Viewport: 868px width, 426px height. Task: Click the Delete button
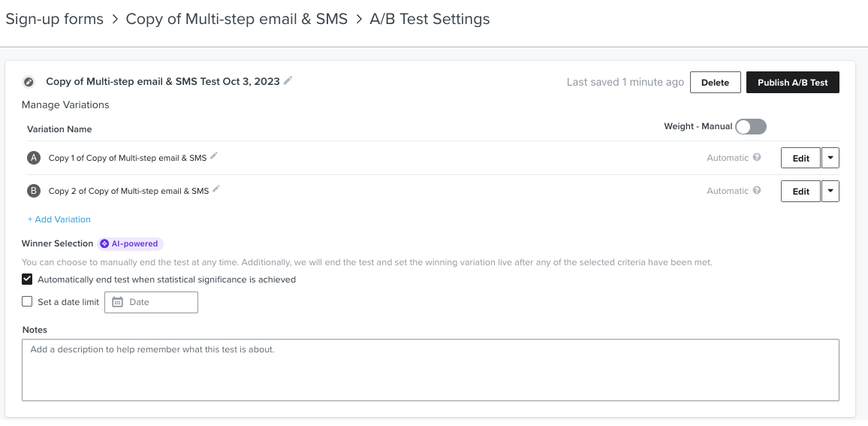pyautogui.click(x=715, y=83)
